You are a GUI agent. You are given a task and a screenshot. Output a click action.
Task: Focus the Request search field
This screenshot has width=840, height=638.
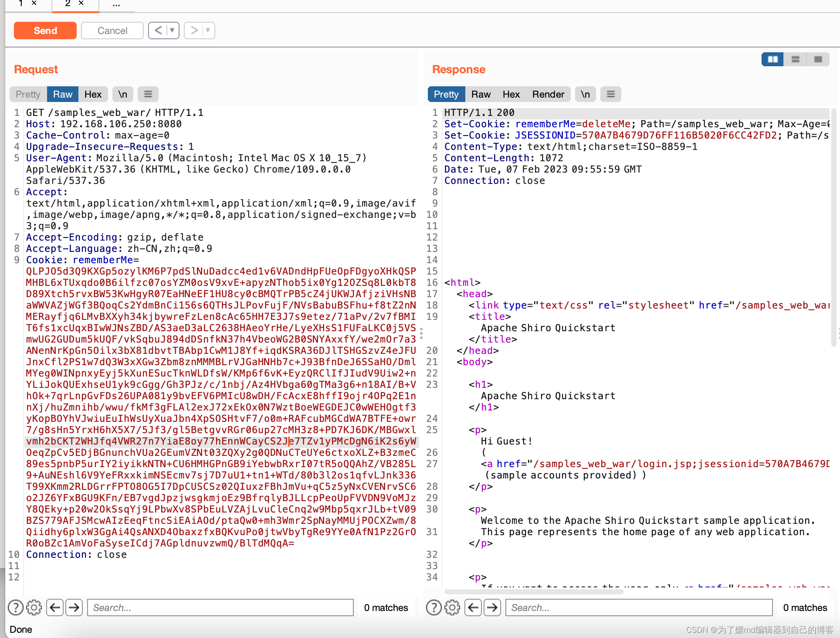[x=220, y=607]
